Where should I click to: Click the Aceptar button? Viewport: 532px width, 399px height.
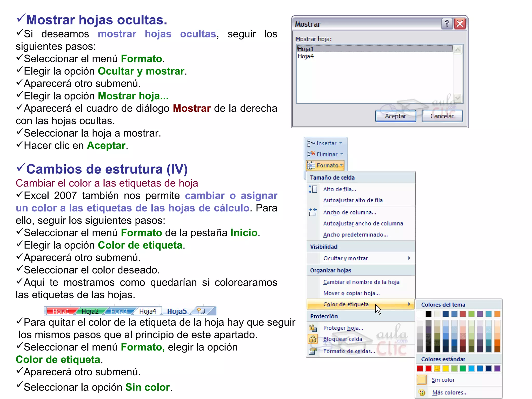396,116
